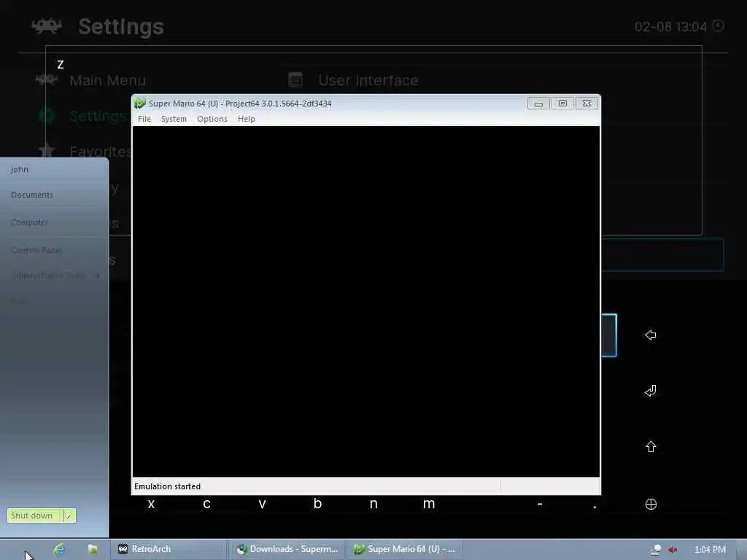Screen dimensions: 747x560
Task: Tap the x key on overlay keyboard
Action: point(151,504)
